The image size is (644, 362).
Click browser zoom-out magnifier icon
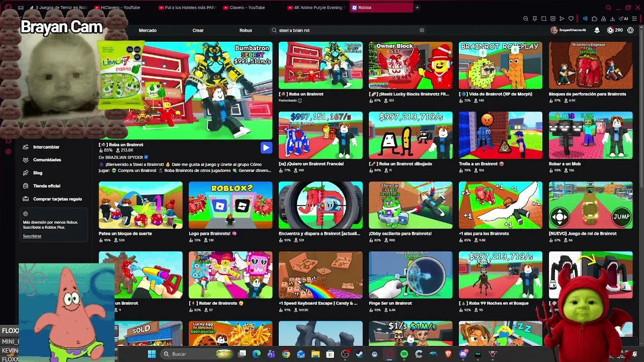pos(526,19)
